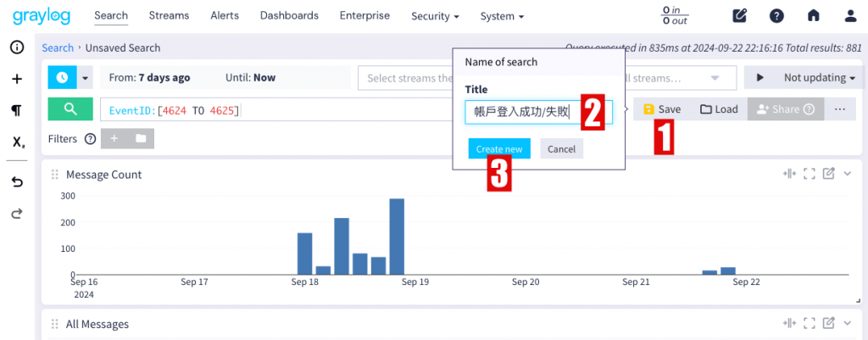Click the Filters help question icon
The height and width of the screenshot is (340, 868).
click(90, 138)
